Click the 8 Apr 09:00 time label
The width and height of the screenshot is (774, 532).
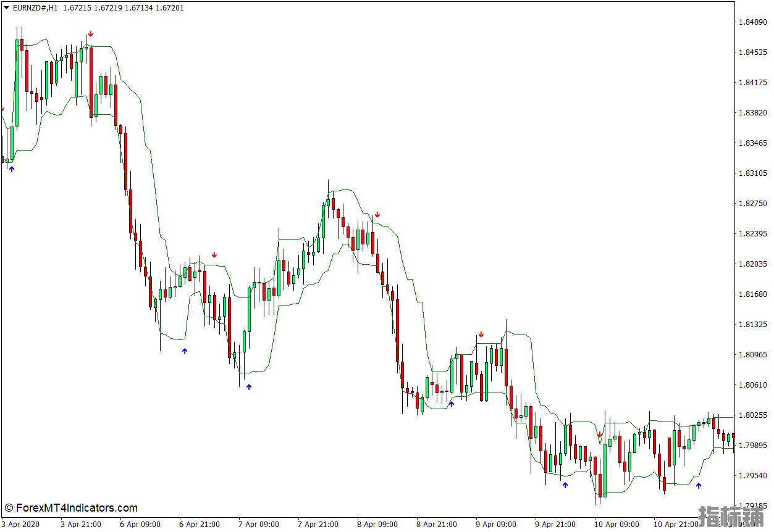pos(377,525)
